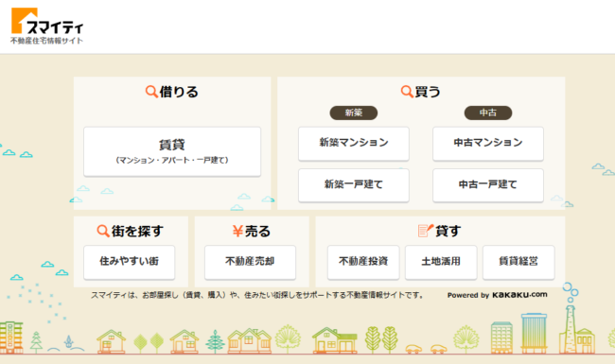The width and height of the screenshot is (615, 364).
Task: Click the magnifier icon beside 買う
Action: [x=407, y=92]
